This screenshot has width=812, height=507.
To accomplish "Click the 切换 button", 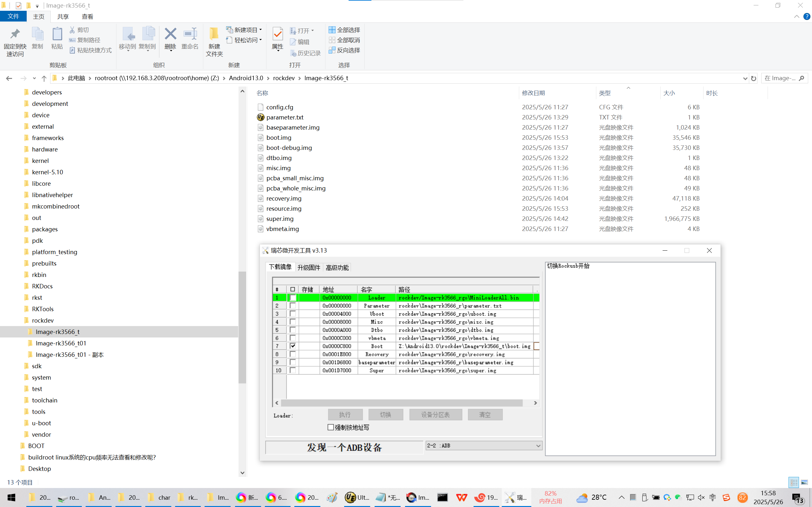I will [x=385, y=415].
